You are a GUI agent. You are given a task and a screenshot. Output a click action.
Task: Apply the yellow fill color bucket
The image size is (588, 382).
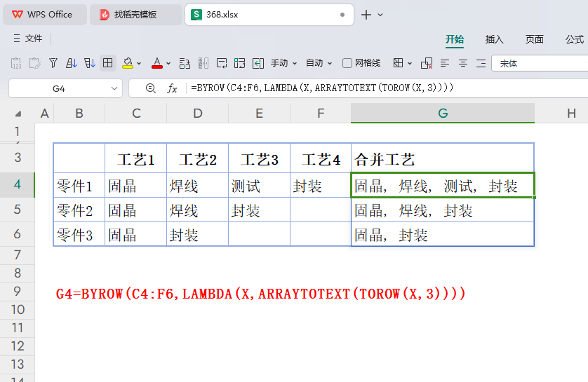click(x=128, y=63)
